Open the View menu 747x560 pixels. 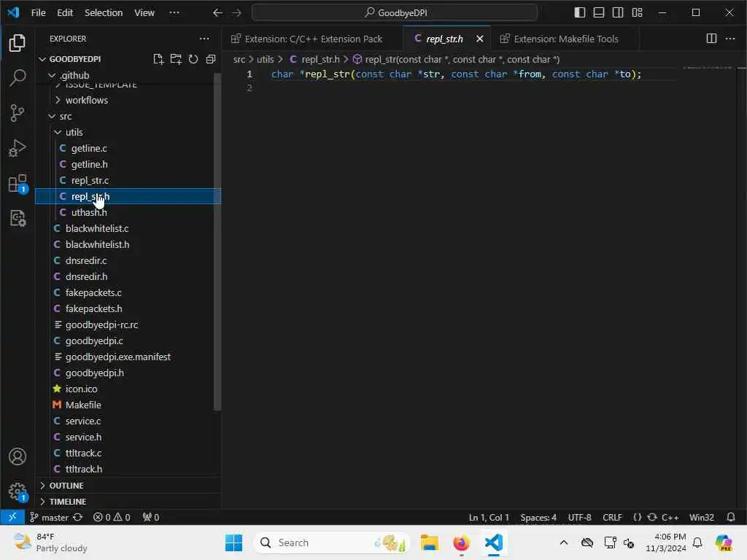pos(144,13)
